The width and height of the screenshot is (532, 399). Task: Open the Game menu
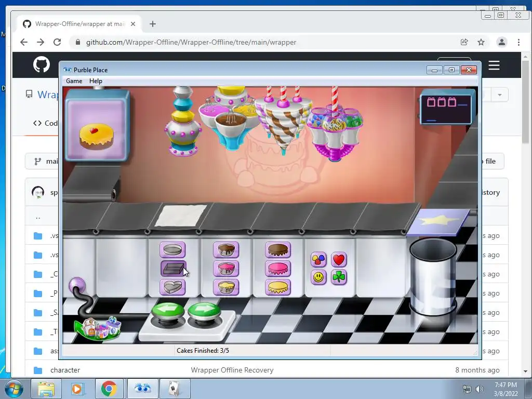coord(74,81)
